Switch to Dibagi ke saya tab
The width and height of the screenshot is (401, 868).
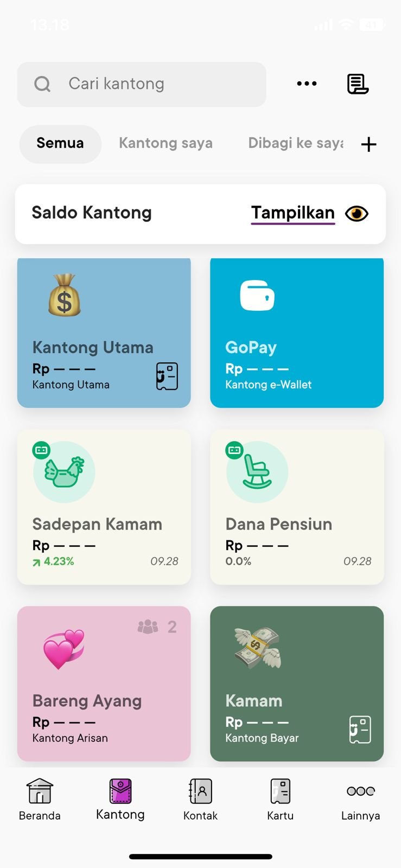point(295,143)
